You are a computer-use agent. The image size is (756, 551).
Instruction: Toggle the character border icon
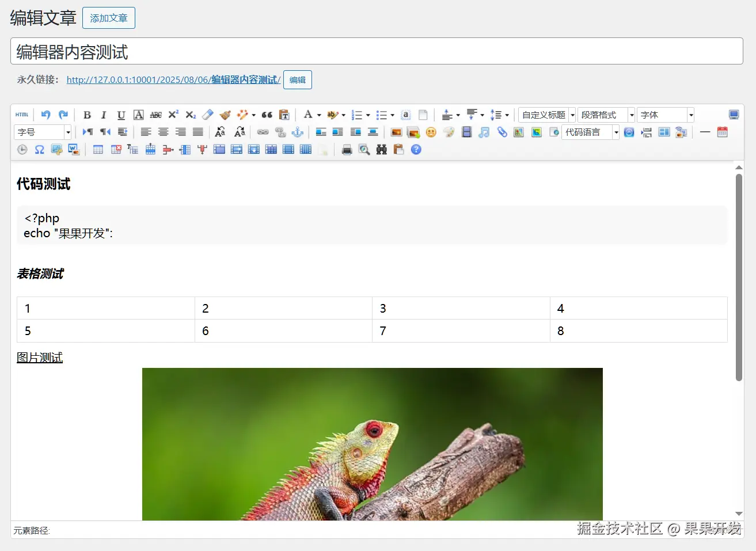tap(139, 115)
